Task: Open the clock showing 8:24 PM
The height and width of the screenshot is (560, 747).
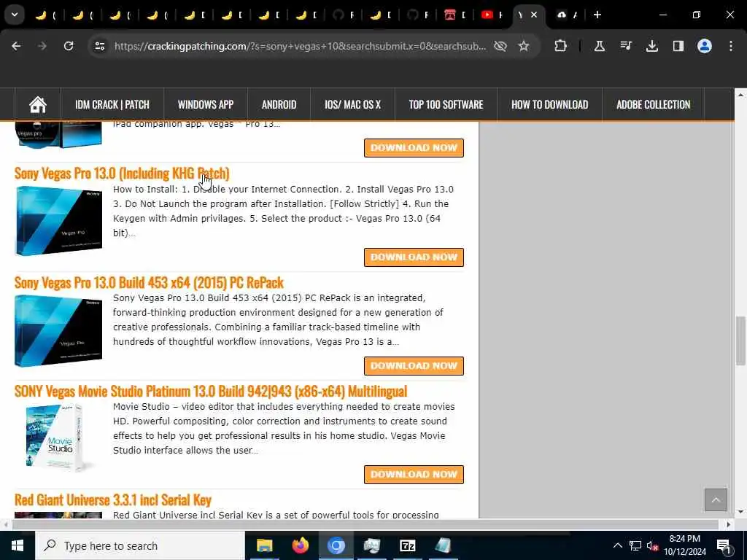Action: coord(685,545)
